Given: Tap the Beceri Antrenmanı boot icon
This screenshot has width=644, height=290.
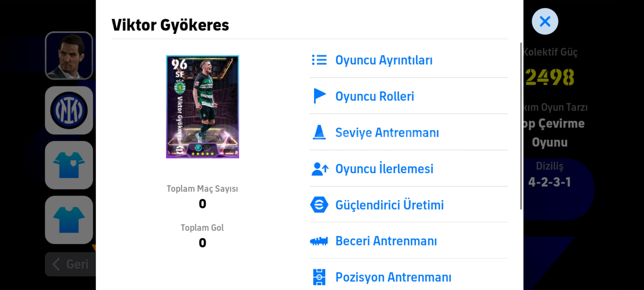Looking at the screenshot, I should point(319,241).
